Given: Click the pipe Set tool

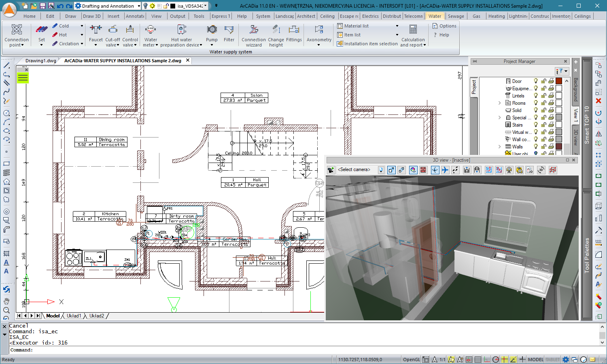Looking at the screenshot, I should (x=42, y=36).
